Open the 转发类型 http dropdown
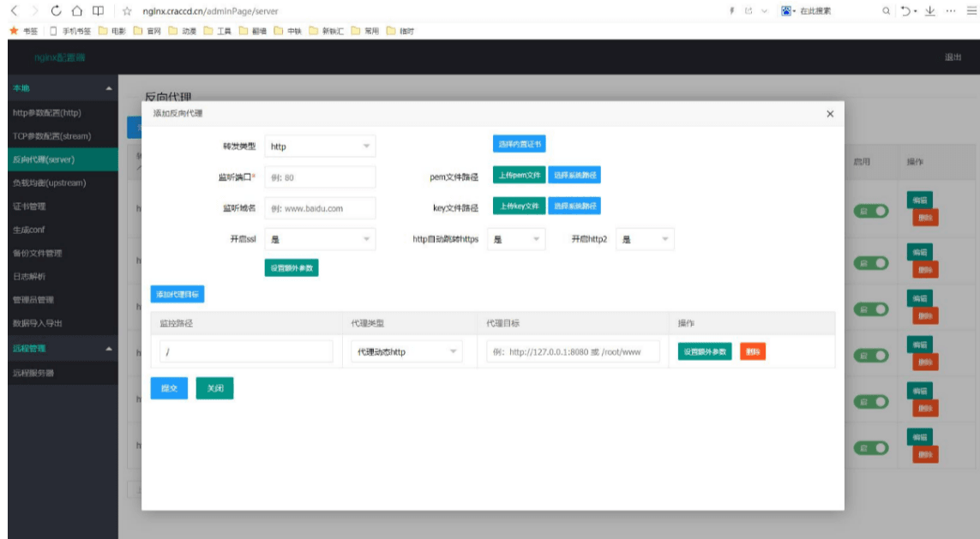This screenshot has height=539, width=980. (321, 147)
